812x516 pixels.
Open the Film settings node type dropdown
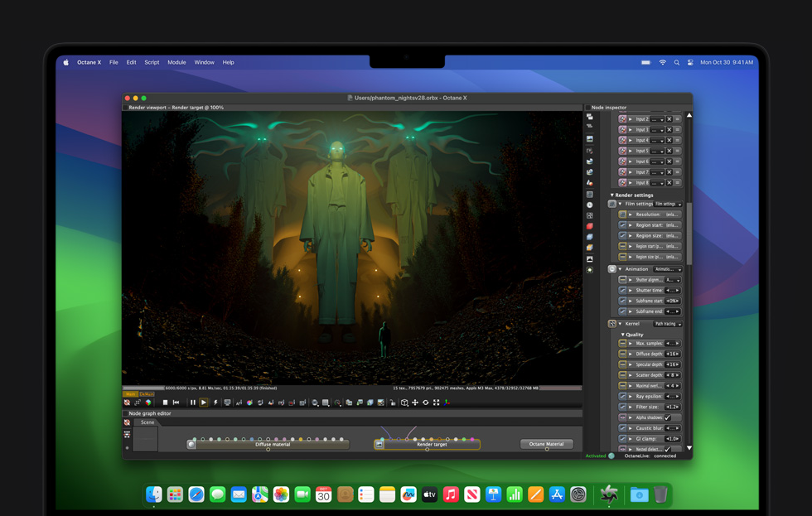click(668, 204)
